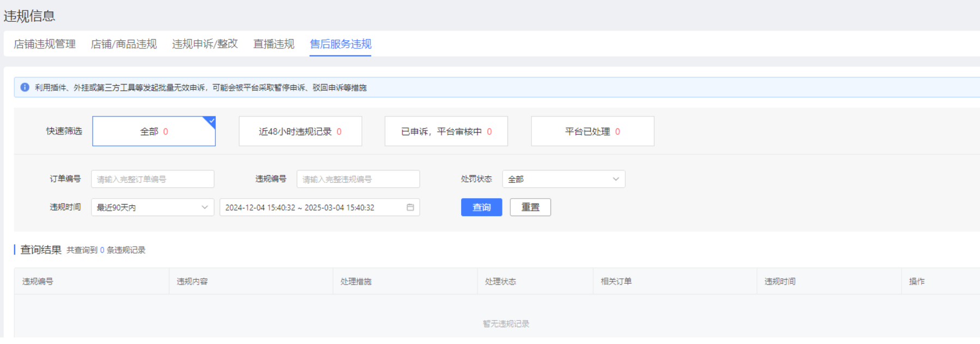Open the 违规申诉/整改 tab
This screenshot has height=344, width=980.
pos(205,44)
